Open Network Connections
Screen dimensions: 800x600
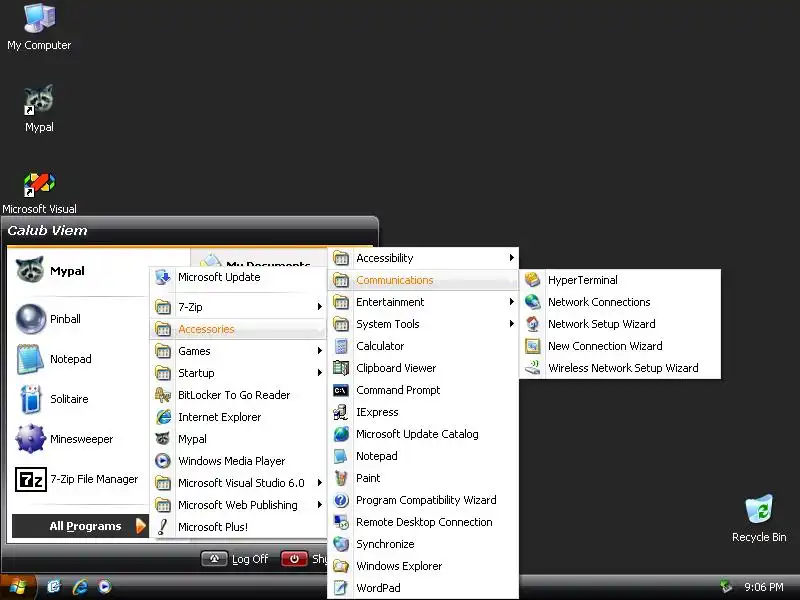point(620,302)
